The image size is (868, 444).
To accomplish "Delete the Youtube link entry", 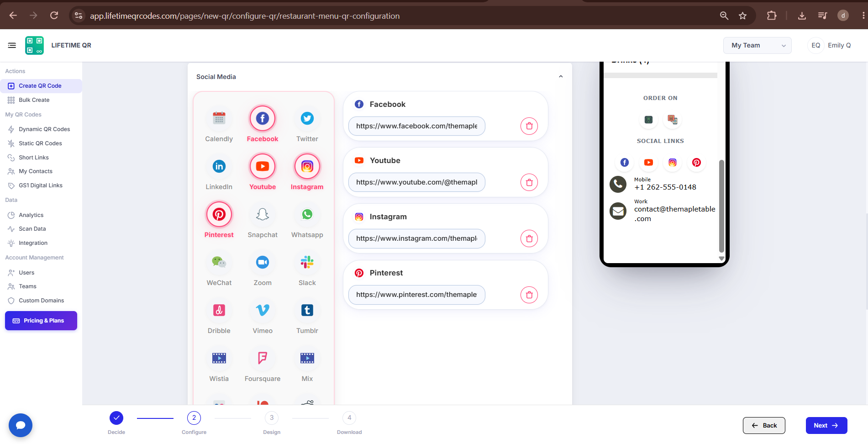I will click(x=529, y=182).
